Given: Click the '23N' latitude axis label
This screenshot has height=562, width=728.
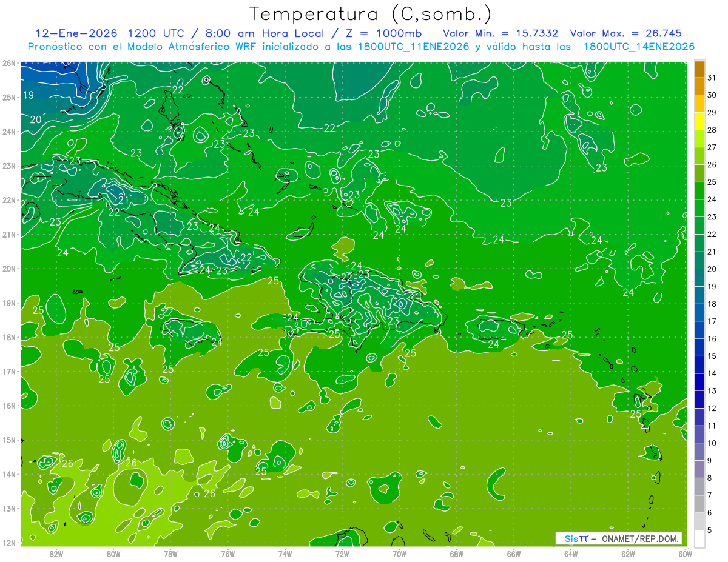Looking at the screenshot, I should pos(9,166).
